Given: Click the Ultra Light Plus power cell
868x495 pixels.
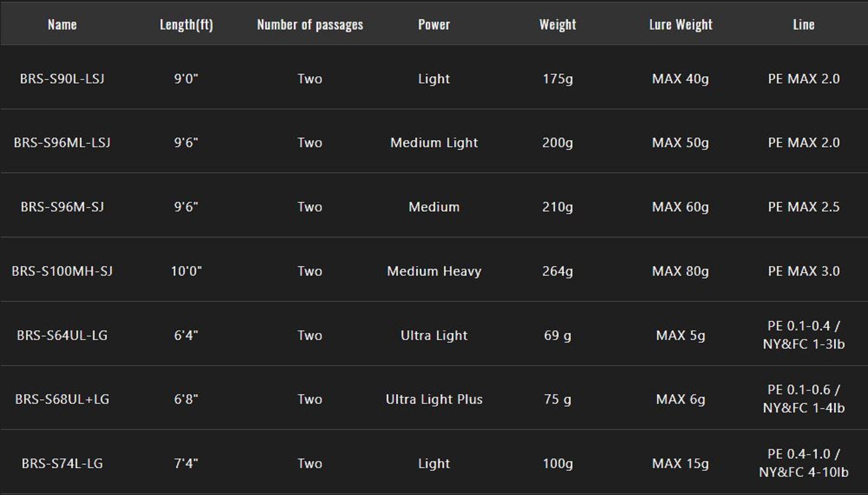Looking at the screenshot, I should coord(434,399).
